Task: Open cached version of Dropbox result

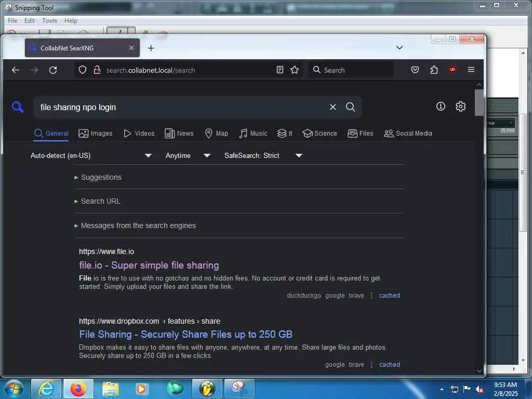Action: tap(390, 365)
